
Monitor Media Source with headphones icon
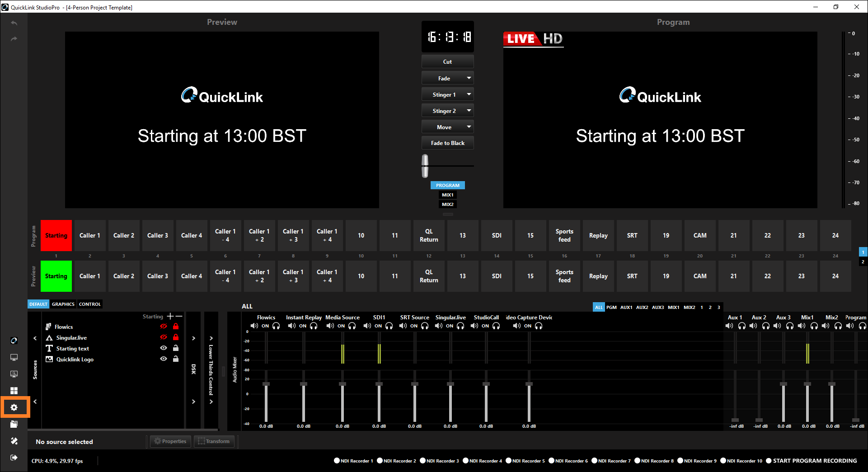click(x=352, y=326)
